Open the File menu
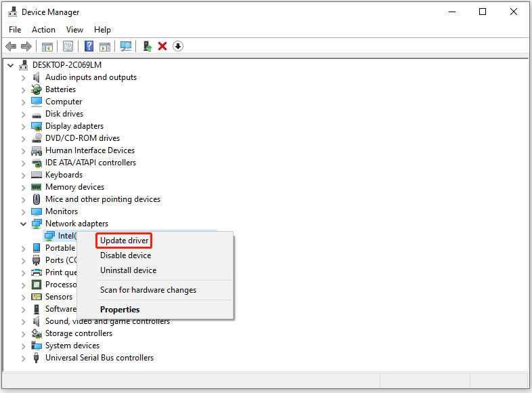Viewport: 532px width, 393px height. point(15,30)
